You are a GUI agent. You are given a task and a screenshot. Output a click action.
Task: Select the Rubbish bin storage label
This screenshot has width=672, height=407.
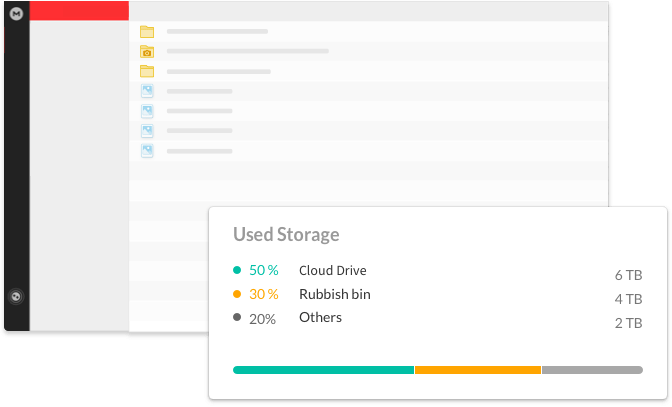pos(334,294)
